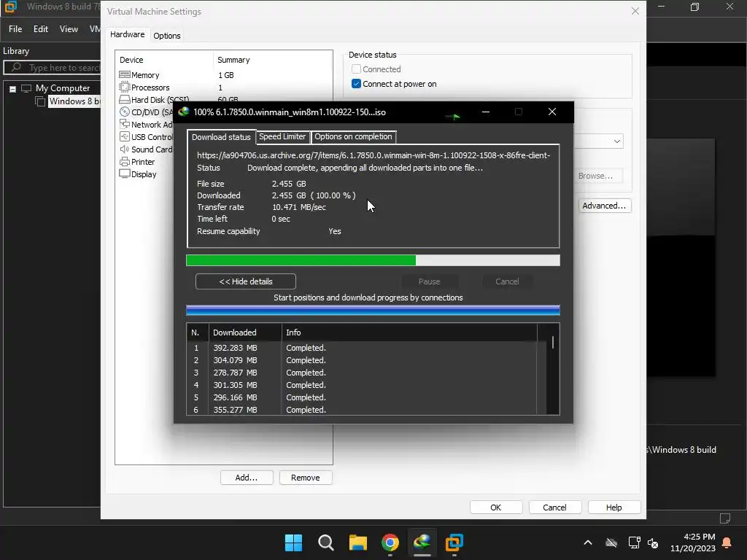Image resolution: width=747 pixels, height=560 pixels.
Task: Click the Advanced... button
Action: [604, 206]
